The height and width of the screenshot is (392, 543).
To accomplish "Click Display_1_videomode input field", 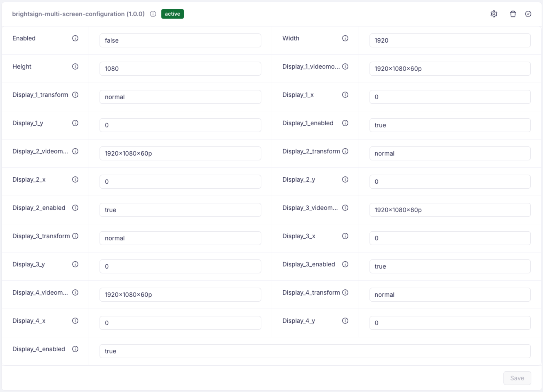I will (x=450, y=69).
